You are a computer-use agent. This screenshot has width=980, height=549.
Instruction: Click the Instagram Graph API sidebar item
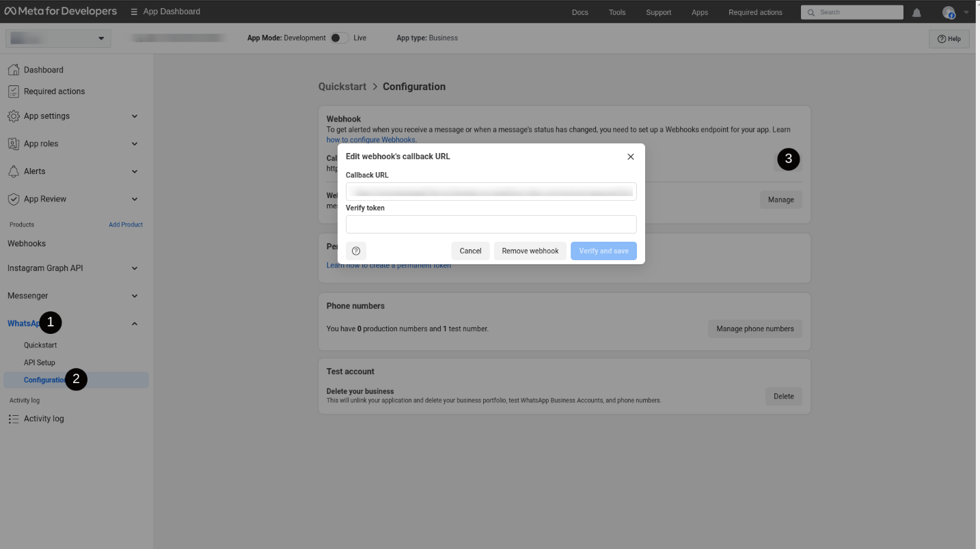pos(45,268)
